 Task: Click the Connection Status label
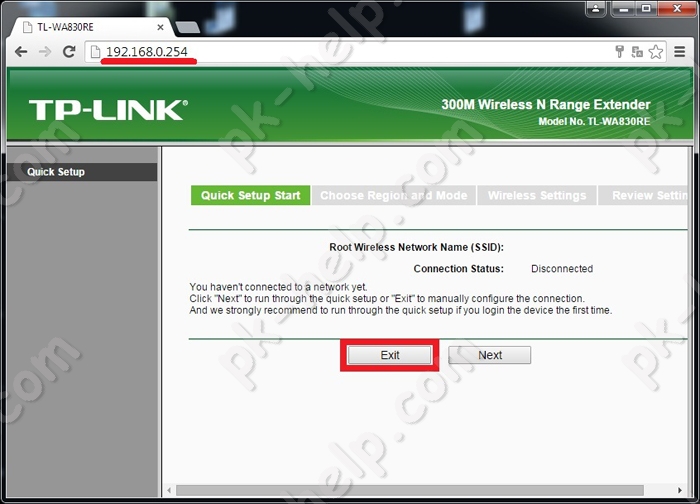click(458, 269)
